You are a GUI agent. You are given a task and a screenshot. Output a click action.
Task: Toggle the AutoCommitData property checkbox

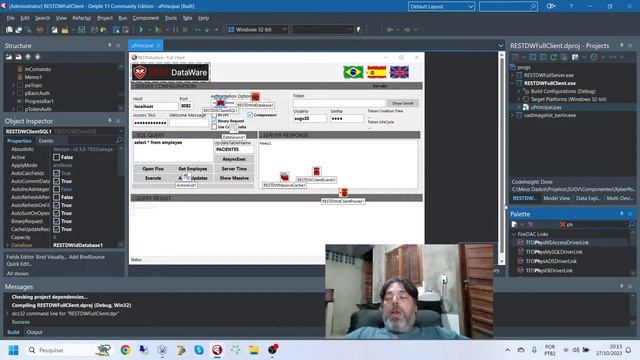(x=56, y=181)
